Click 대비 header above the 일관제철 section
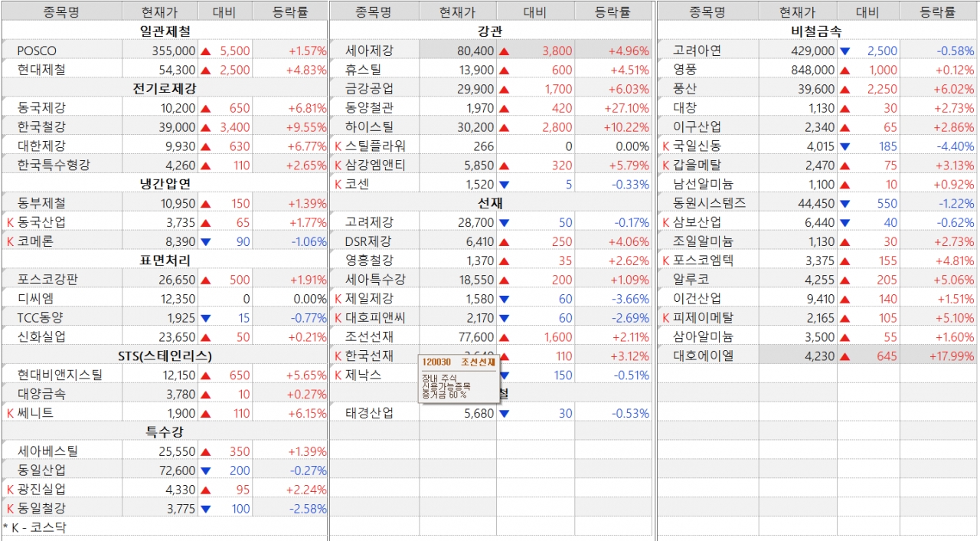This screenshot has width=980, height=541. (224, 12)
